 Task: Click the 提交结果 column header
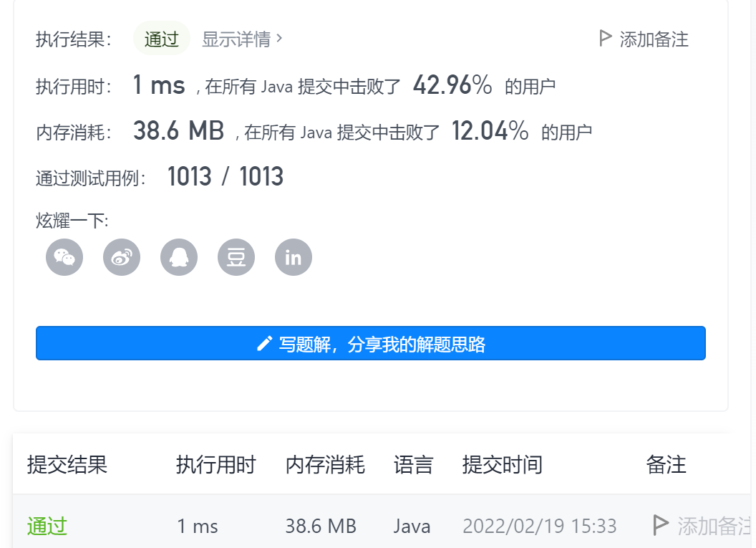(67, 465)
